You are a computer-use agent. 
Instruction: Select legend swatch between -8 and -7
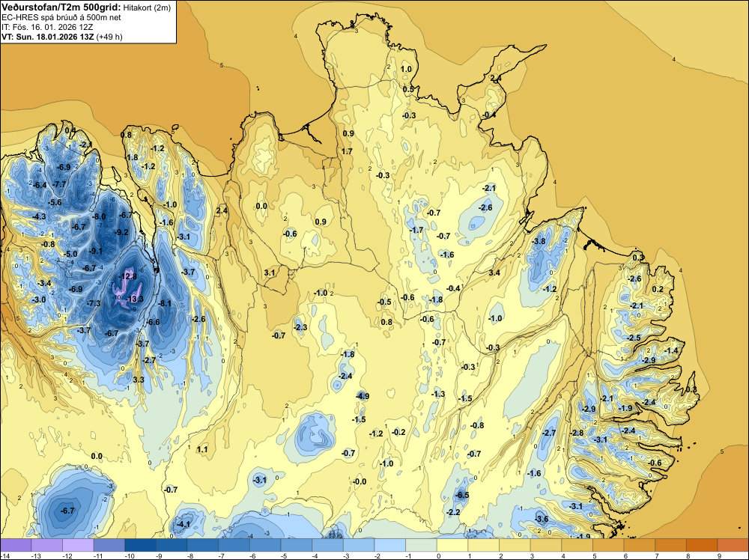click(203, 545)
